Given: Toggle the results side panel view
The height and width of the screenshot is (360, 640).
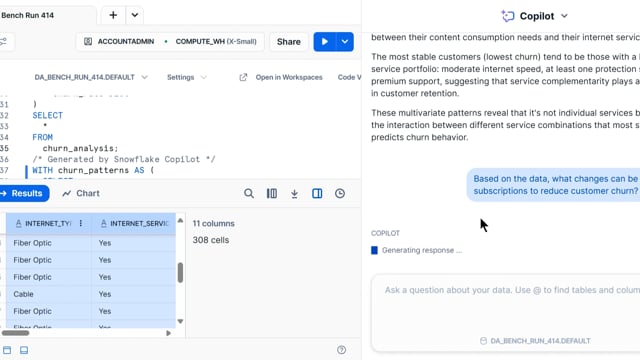Looking at the screenshot, I should click(317, 193).
